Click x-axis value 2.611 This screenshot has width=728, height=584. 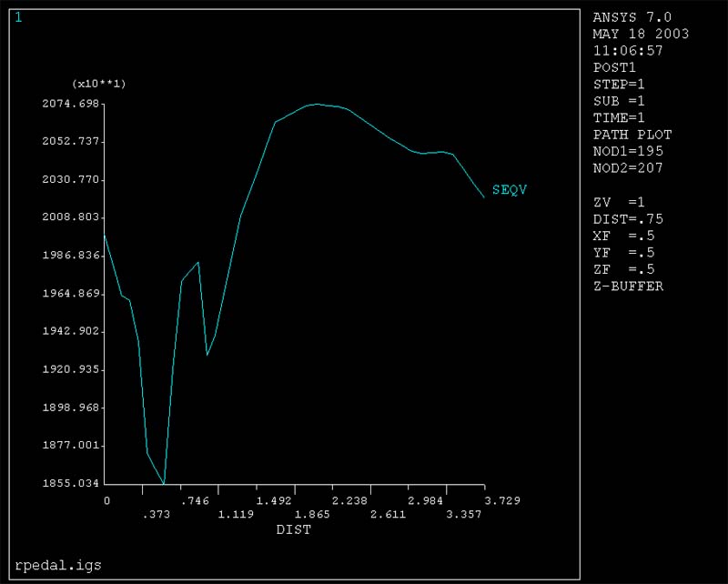(x=389, y=514)
